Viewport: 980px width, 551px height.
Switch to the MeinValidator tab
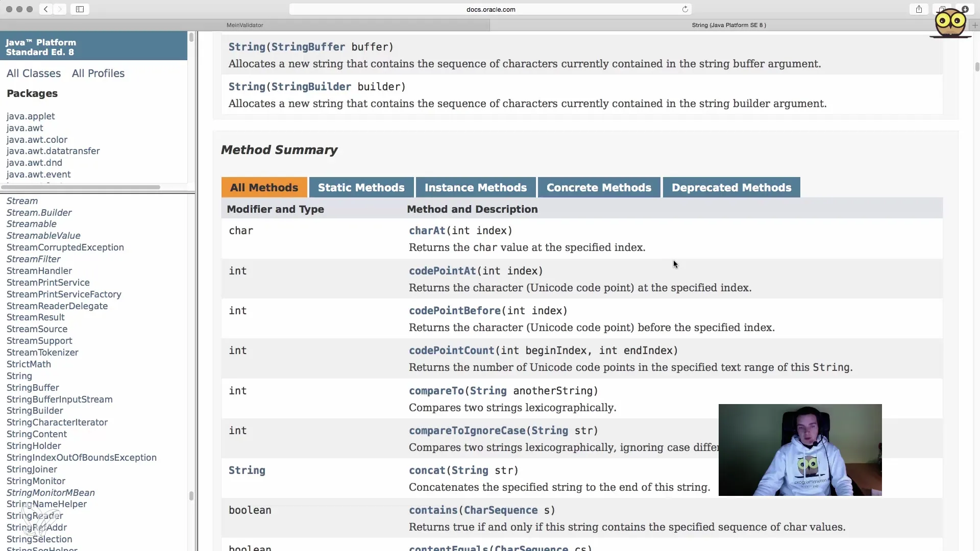pos(245,25)
